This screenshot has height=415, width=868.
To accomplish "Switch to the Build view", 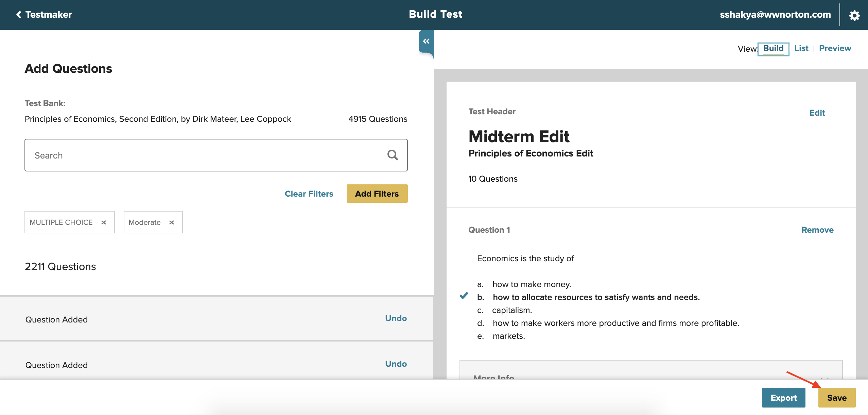I will [773, 48].
